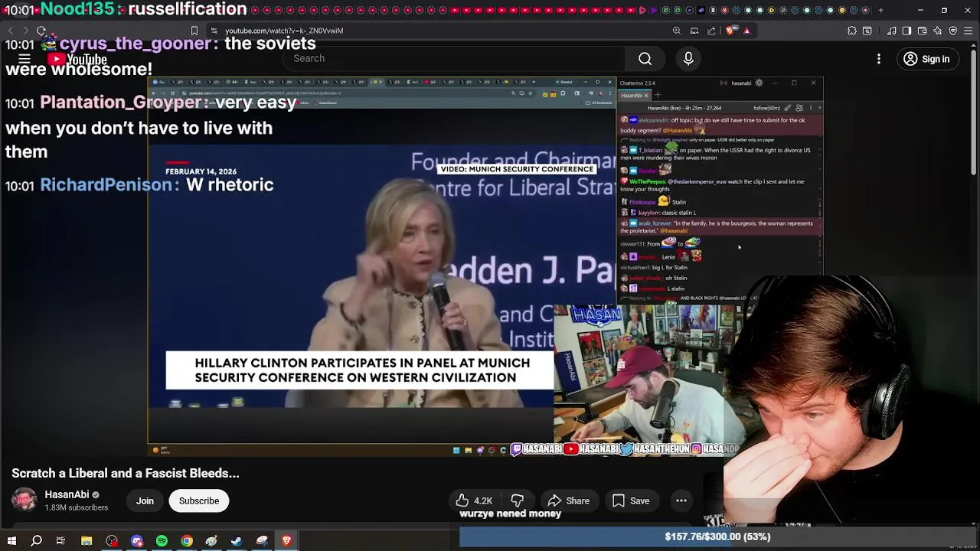Click the cast or install screen icon

click(694, 31)
